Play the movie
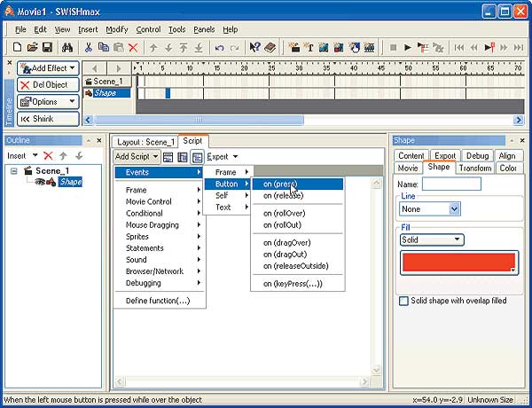The image size is (532, 408). pos(408,48)
